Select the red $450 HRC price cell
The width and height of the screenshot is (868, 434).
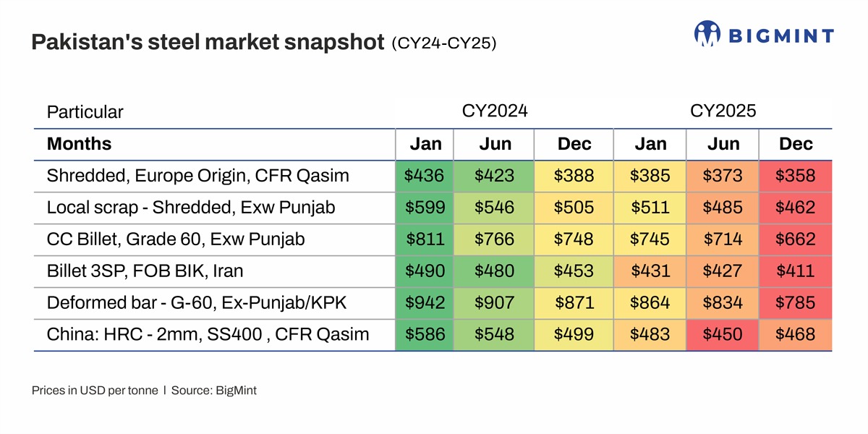click(x=723, y=334)
